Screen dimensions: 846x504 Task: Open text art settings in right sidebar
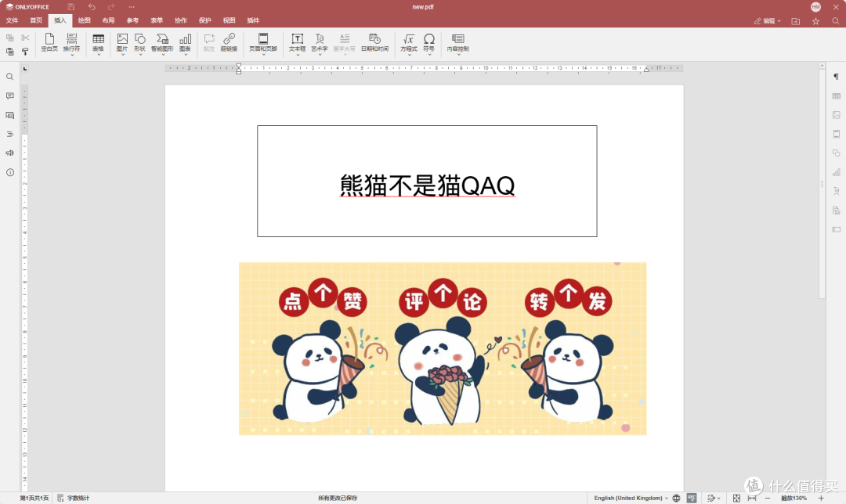pyautogui.click(x=837, y=191)
